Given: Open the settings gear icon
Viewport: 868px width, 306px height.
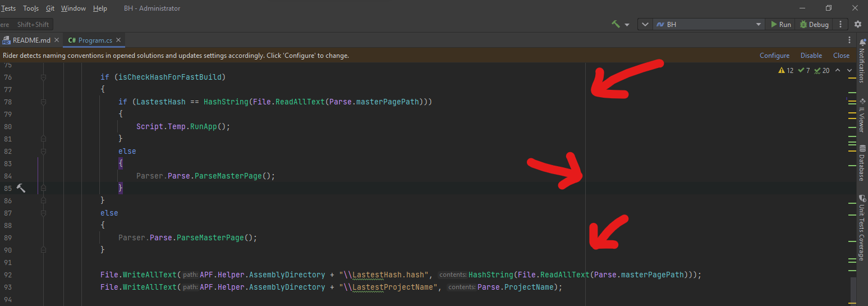Looking at the screenshot, I should point(857,24).
